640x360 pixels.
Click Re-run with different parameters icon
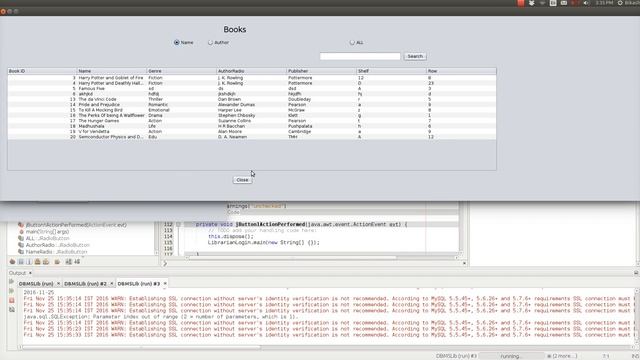point(11,291)
